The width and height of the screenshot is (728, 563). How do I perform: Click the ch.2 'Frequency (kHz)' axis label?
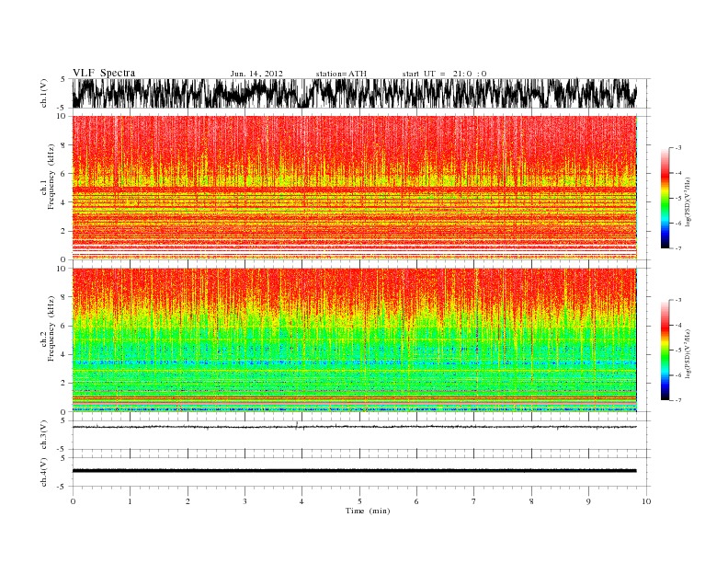(x=51, y=327)
